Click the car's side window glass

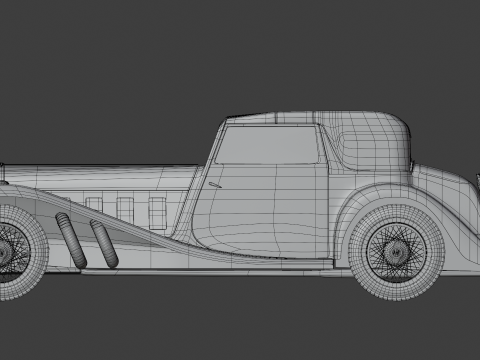point(267,144)
